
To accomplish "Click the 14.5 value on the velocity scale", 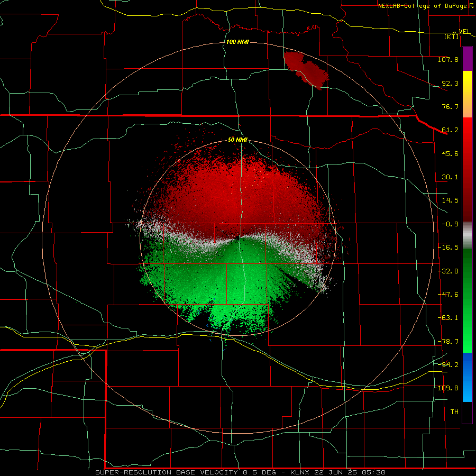I will (450, 200).
